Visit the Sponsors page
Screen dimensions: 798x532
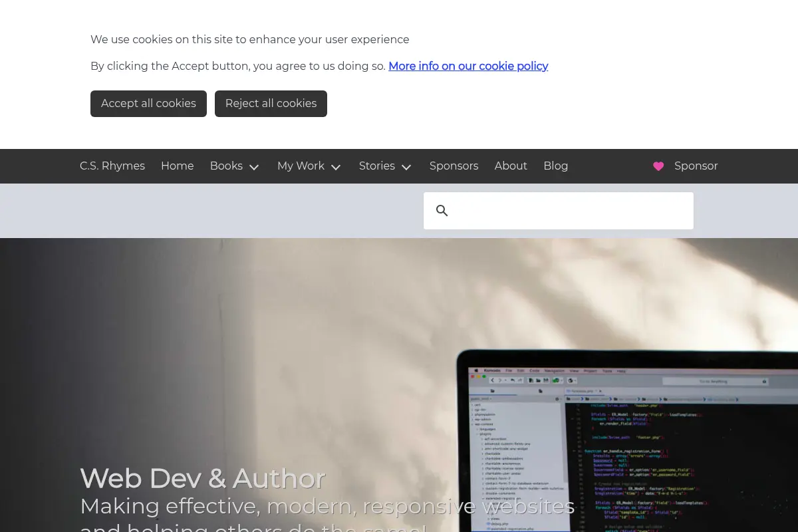[x=454, y=166]
